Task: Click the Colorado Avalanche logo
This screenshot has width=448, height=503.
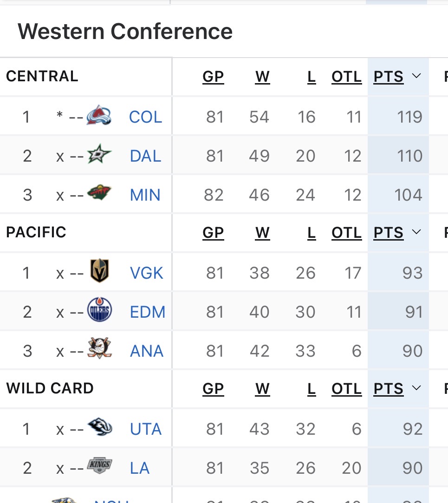Action: (x=99, y=116)
